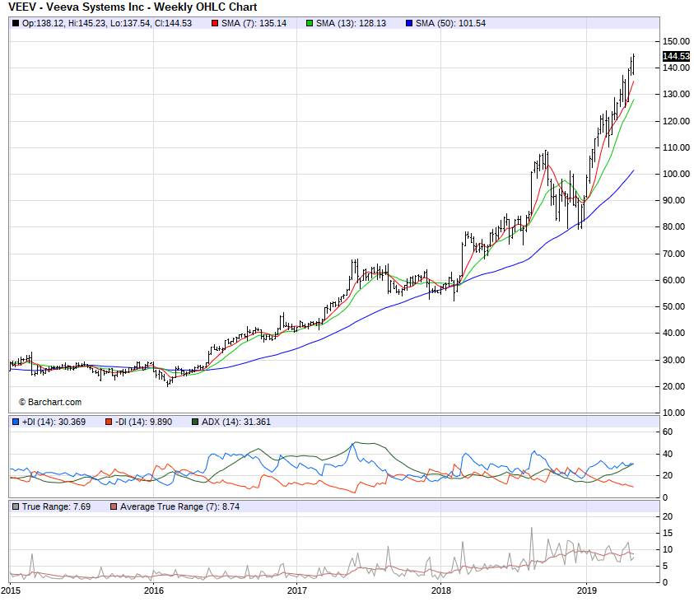694x616 pixels.
Task: Click the SMA (13): 128.13 label
Action: point(351,24)
